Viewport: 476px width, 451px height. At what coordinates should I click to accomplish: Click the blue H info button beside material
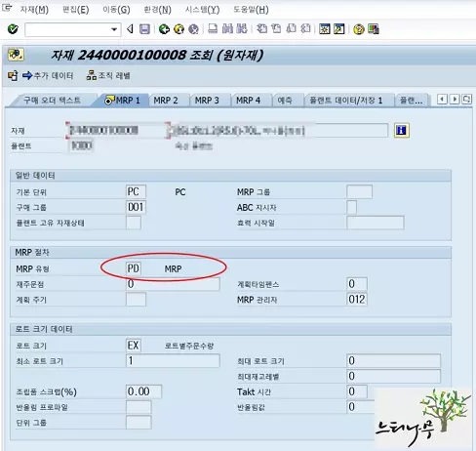click(x=402, y=131)
